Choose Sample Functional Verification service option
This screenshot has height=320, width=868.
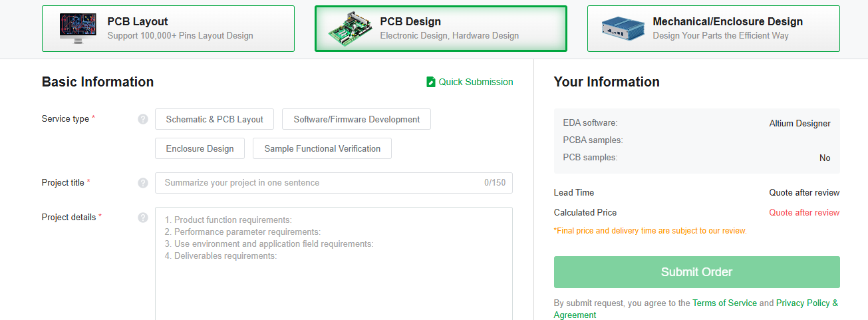click(x=322, y=148)
